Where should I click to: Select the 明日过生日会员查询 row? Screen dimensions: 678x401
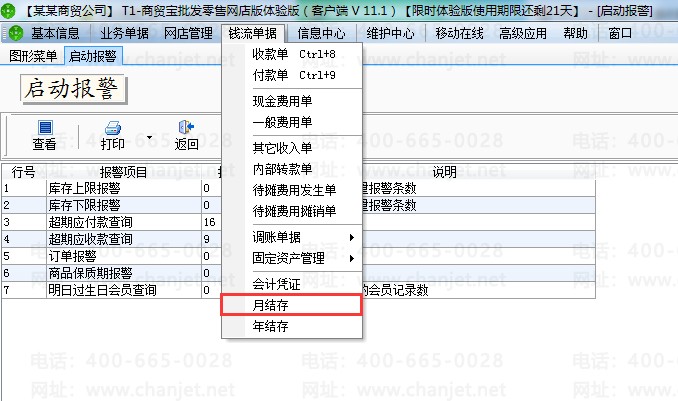pyautogui.click(x=298, y=290)
